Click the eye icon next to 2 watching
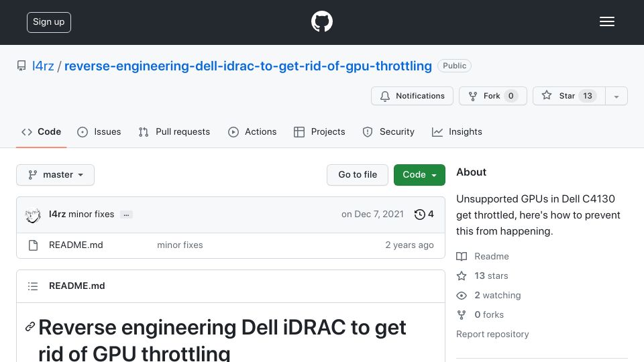The height and width of the screenshot is (362, 644). (x=462, y=296)
